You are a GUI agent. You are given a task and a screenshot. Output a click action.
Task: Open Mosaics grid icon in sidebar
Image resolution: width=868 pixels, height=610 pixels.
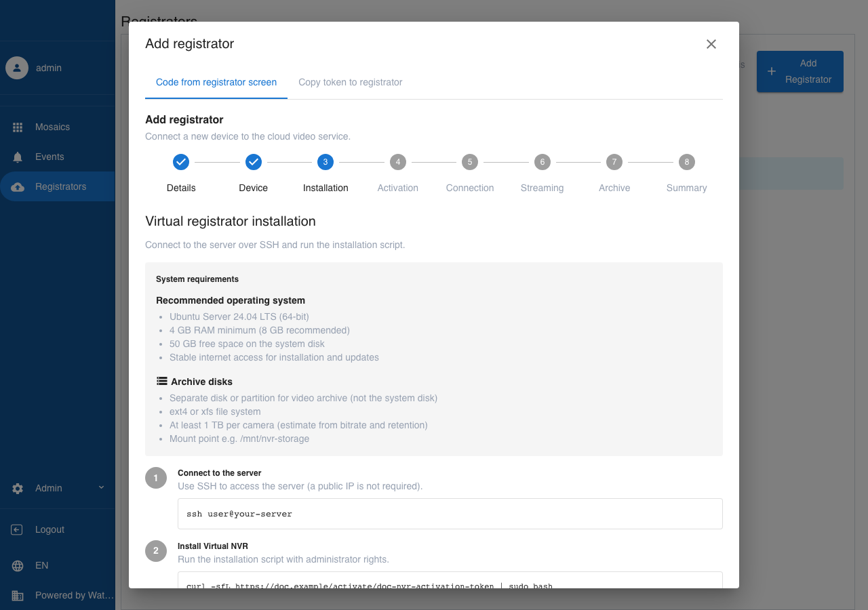click(18, 127)
